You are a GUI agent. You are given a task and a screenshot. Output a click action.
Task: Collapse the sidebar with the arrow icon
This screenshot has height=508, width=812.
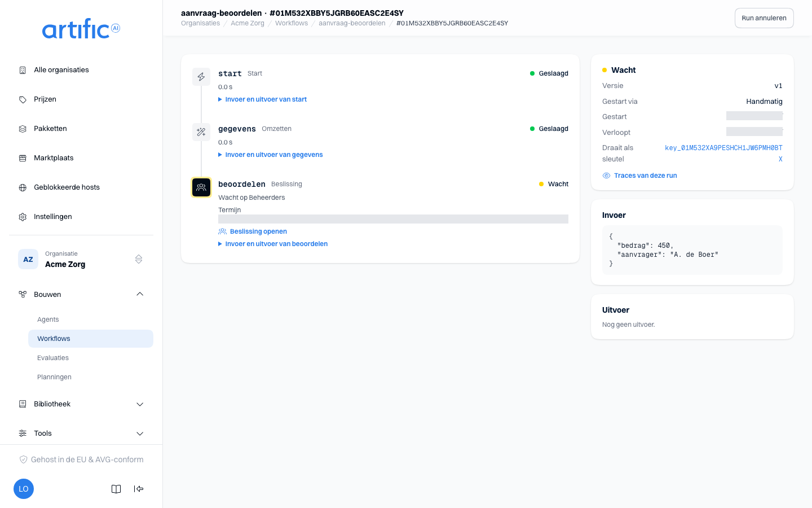(x=139, y=489)
